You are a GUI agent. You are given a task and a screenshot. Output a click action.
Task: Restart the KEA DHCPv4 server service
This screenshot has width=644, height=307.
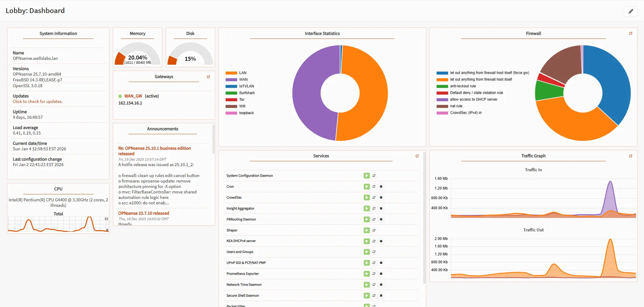pos(374,241)
